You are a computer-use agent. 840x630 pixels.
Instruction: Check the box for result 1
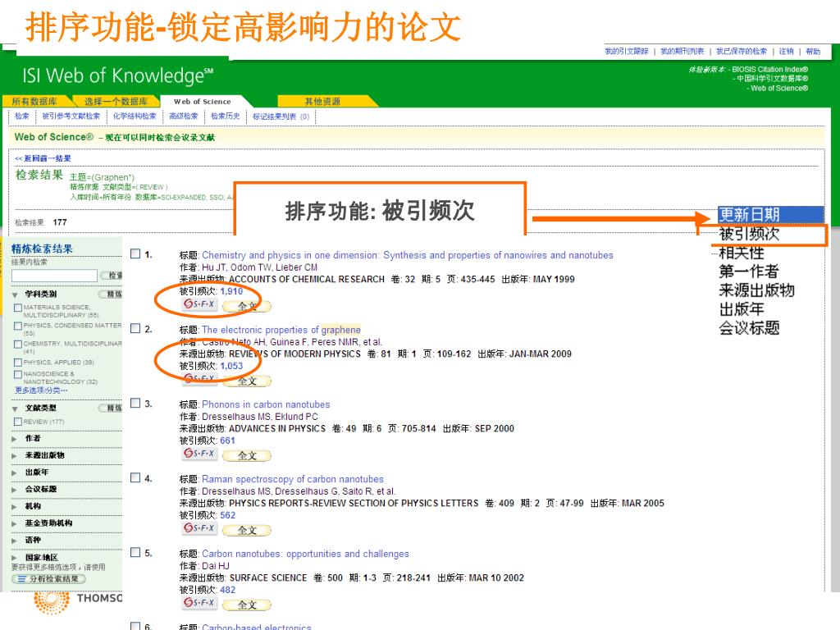click(135, 254)
